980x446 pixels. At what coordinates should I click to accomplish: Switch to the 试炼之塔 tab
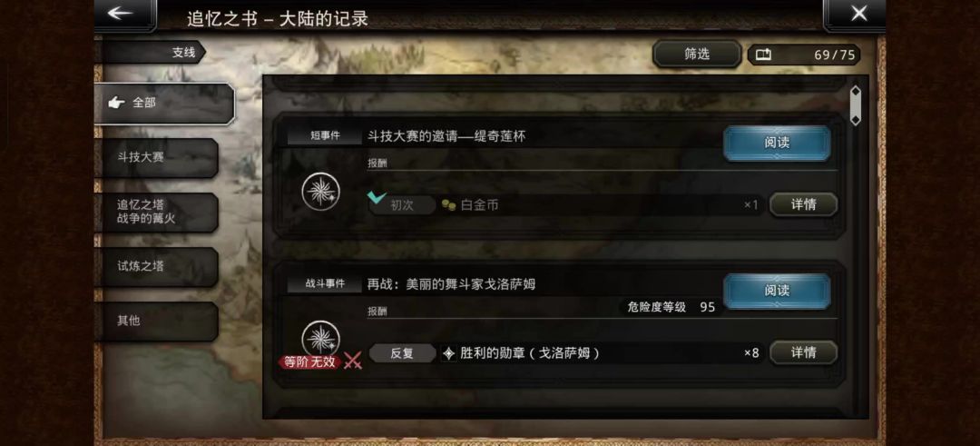tap(156, 266)
